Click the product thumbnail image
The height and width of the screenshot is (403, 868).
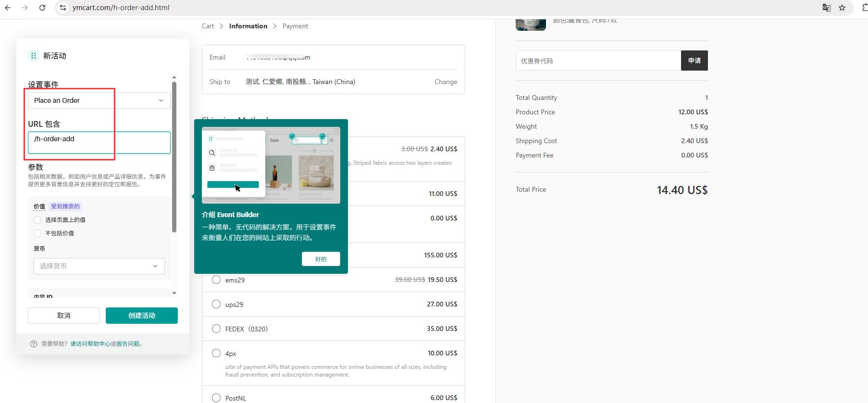coord(531,24)
